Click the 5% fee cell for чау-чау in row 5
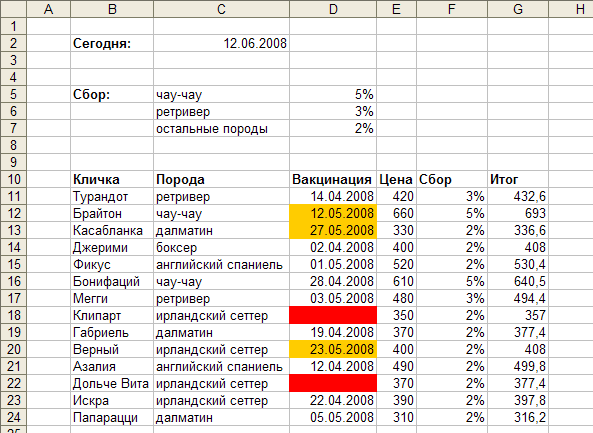The width and height of the screenshot is (593, 433). (x=333, y=95)
